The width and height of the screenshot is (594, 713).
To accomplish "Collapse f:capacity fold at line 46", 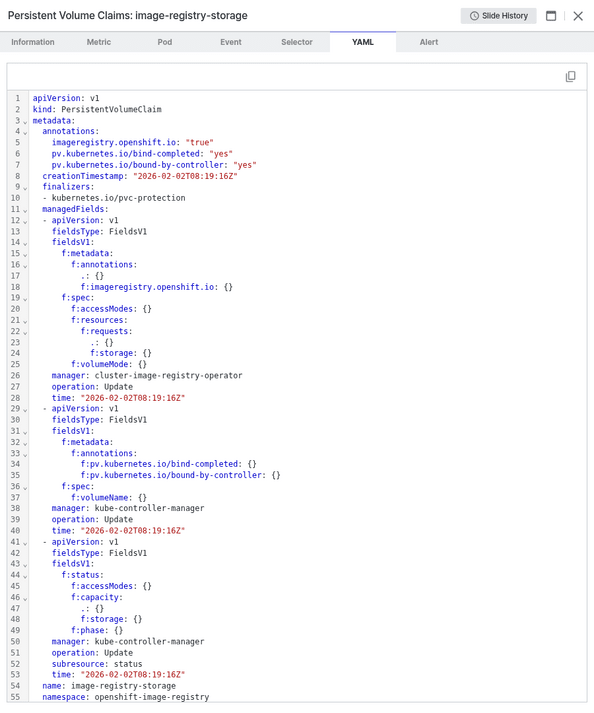I will click(25, 598).
